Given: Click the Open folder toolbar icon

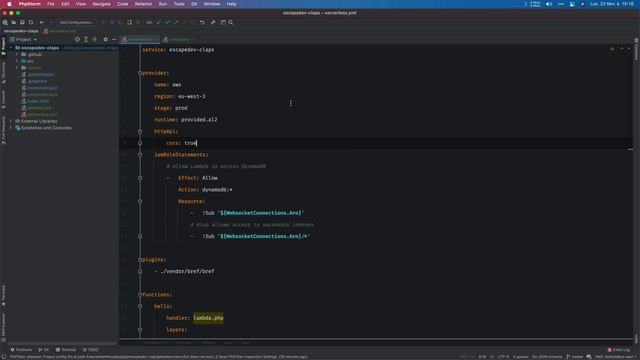Looking at the screenshot, I should (x=13, y=22).
